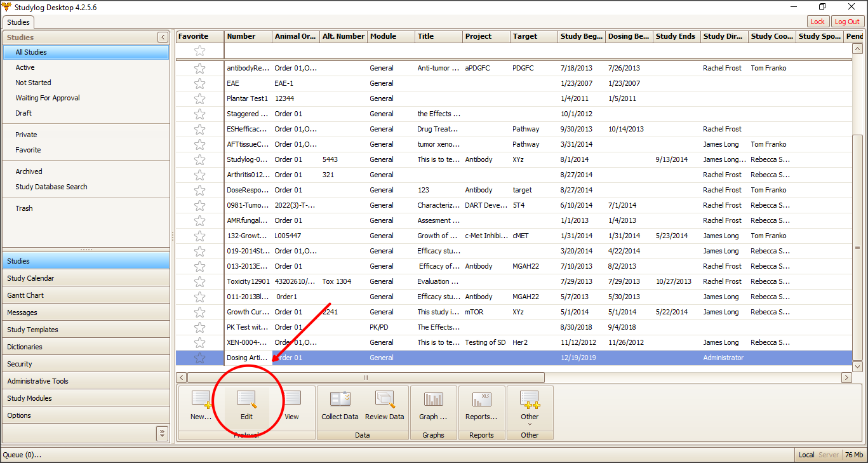Sort by the Number column header
Image resolution: width=868 pixels, height=463 pixels.
click(x=248, y=36)
